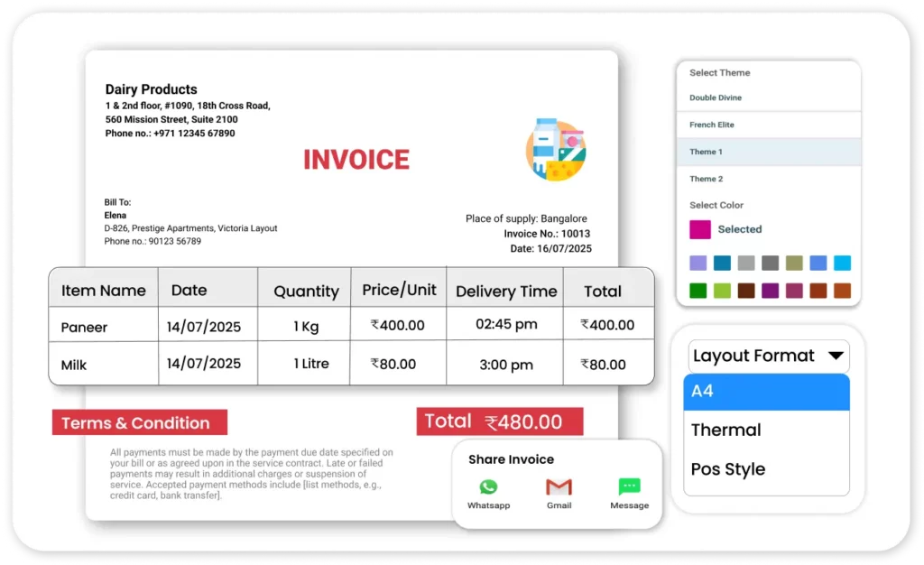Click the Gmail envelope icon
Screen dimensions: 924x565
[x=559, y=487]
